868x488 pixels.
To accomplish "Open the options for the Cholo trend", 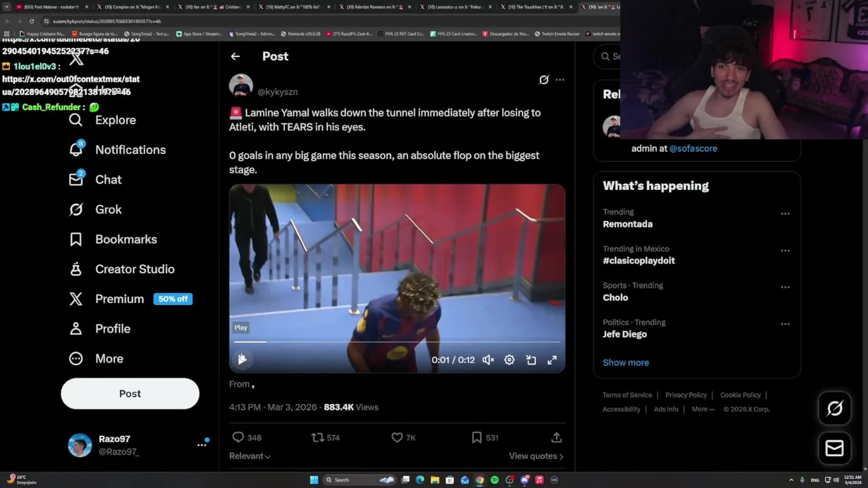I will 785,287.
